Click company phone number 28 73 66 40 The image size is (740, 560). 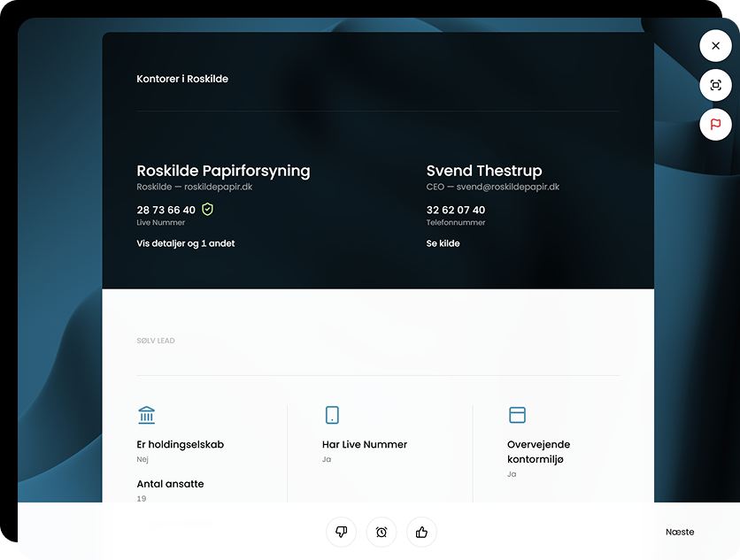click(166, 210)
